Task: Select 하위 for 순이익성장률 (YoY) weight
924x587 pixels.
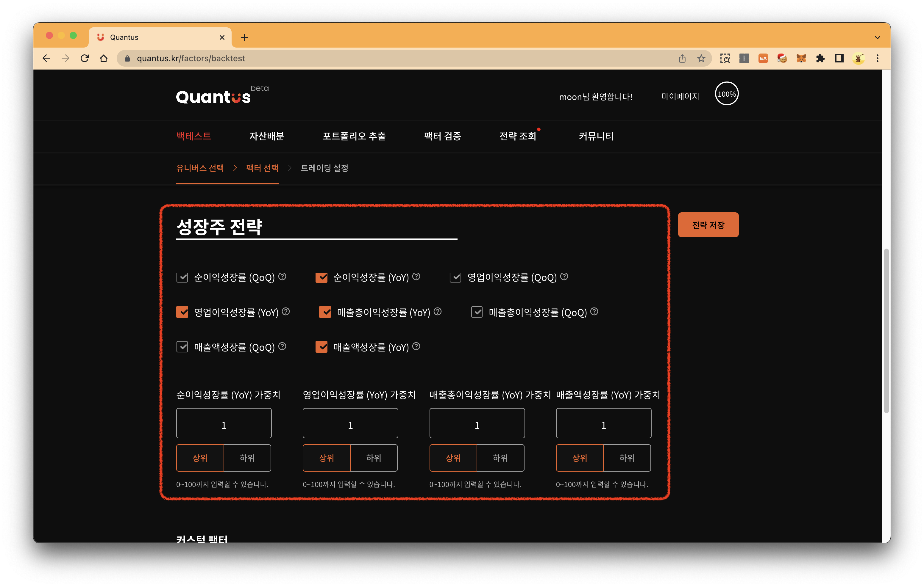Action: [247, 458]
